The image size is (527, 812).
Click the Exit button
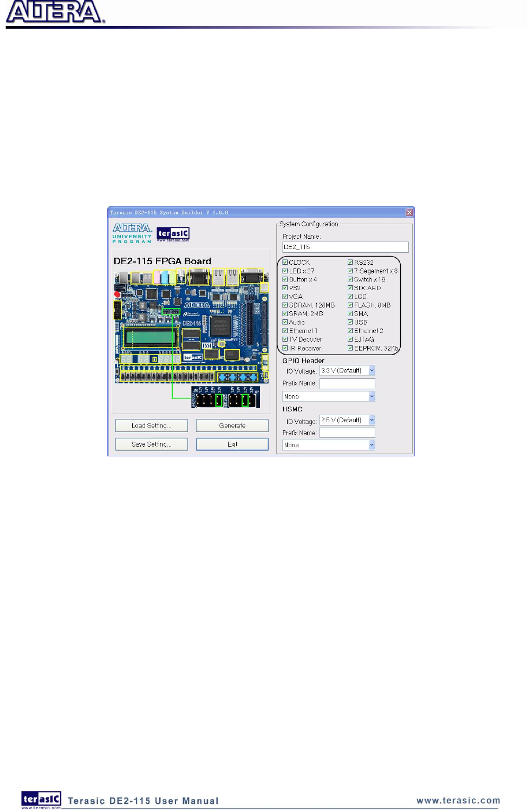tap(232, 444)
